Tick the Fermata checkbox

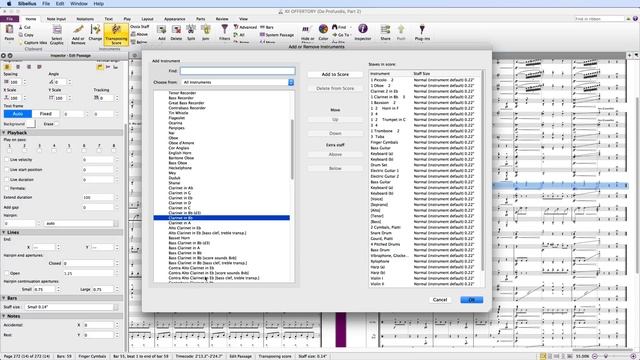pyautogui.click(x=7, y=188)
